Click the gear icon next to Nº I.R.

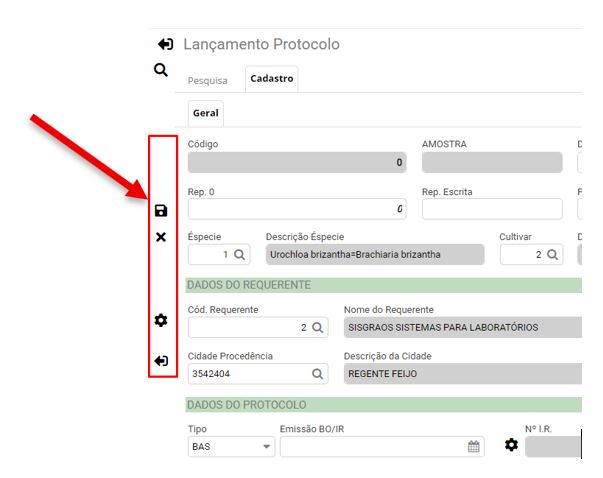point(512,445)
